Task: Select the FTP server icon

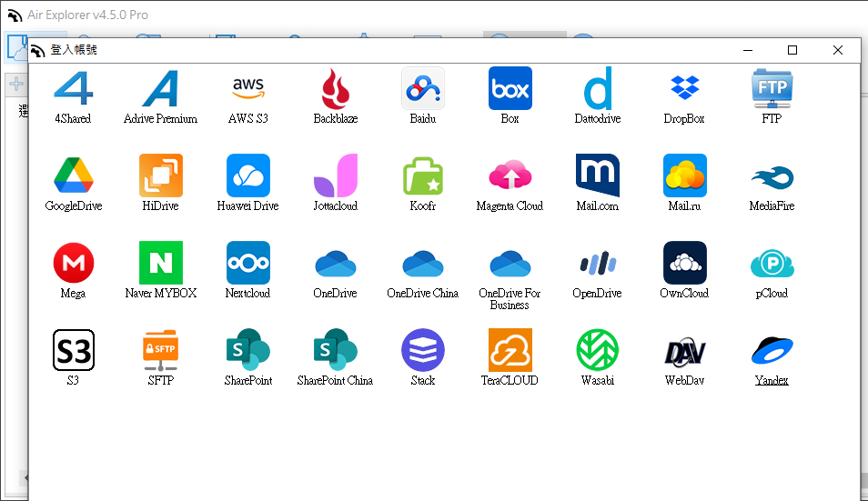Action: coord(772,88)
